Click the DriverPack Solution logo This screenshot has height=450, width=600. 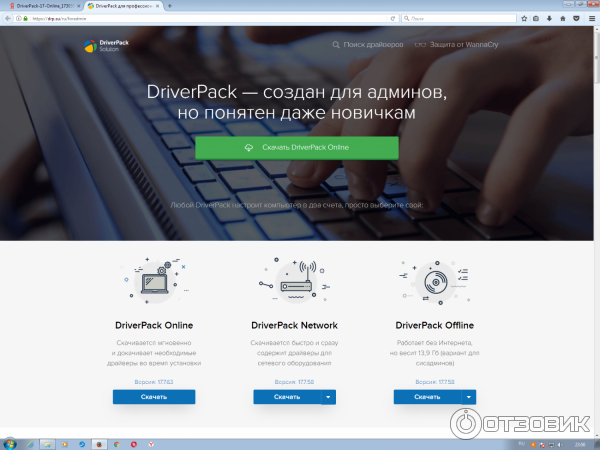pos(106,46)
